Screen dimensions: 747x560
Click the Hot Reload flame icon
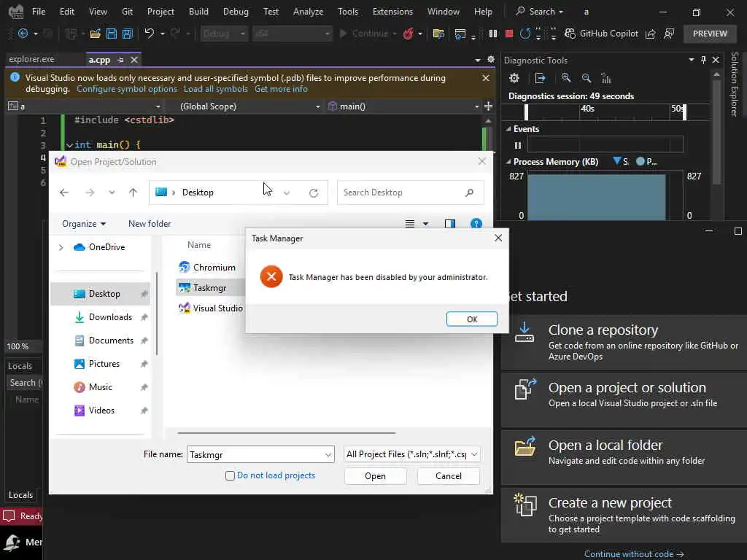(x=409, y=34)
